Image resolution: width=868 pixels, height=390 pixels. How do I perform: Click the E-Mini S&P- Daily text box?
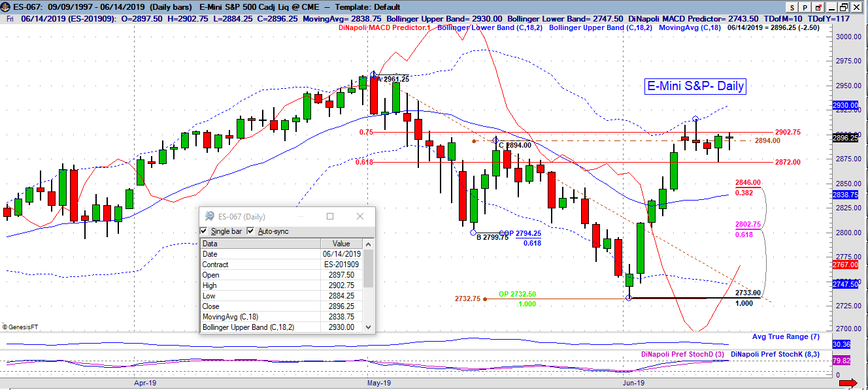(x=695, y=86)
